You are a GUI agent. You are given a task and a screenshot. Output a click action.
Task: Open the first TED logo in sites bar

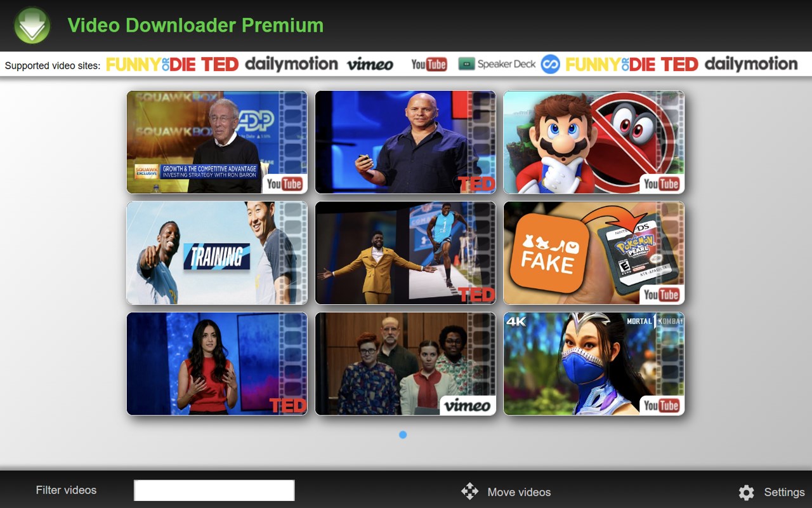(x=220, y=64)
